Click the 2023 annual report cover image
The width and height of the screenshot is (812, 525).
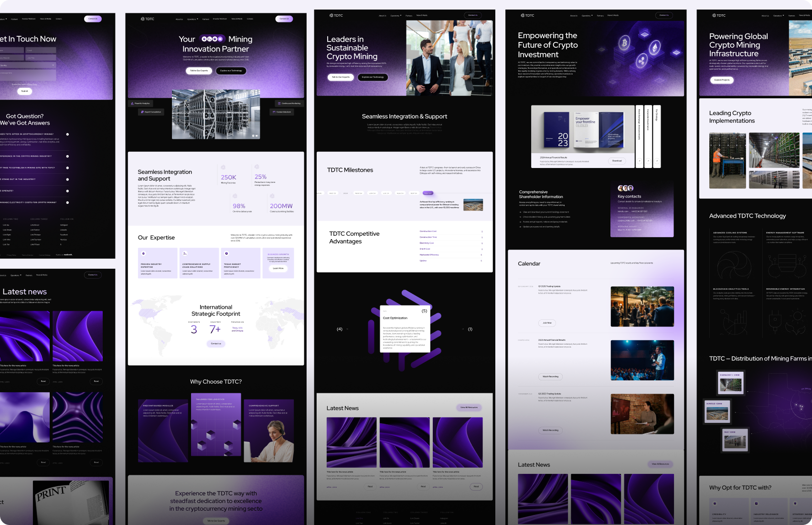coord(557,129)
